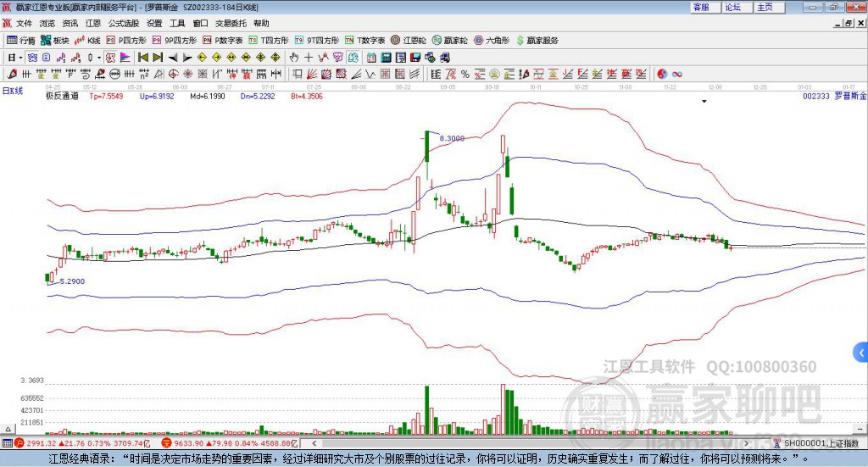
Task: Open the T数字表 tool
Action: [364, 41]
